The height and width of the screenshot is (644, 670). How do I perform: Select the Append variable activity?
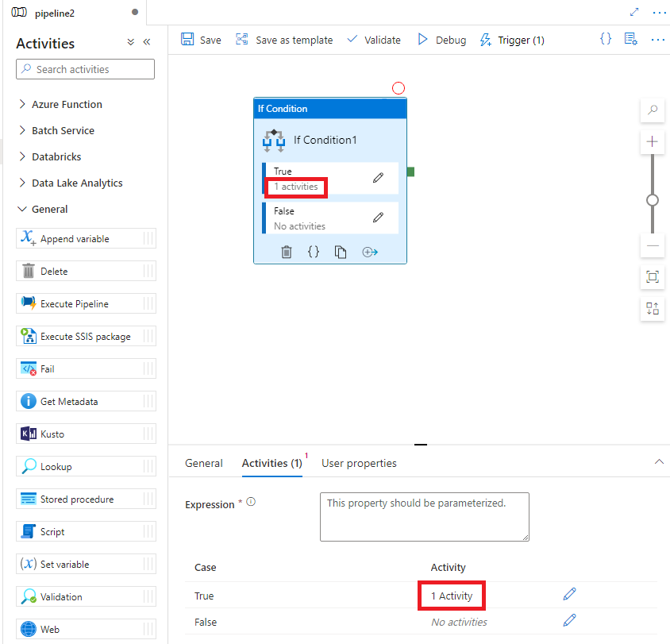tap(86, 238)
